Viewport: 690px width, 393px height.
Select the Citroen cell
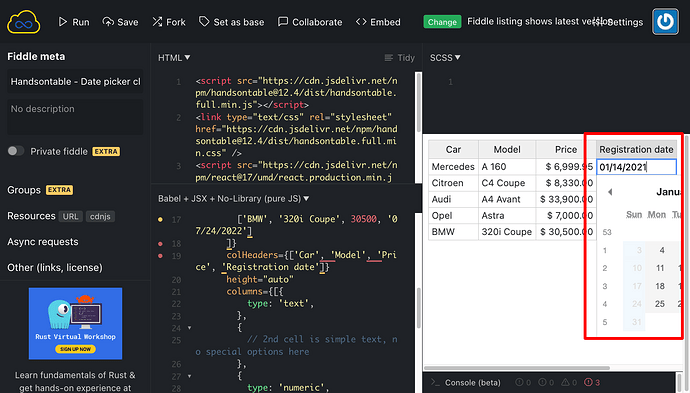coord(453,183)
